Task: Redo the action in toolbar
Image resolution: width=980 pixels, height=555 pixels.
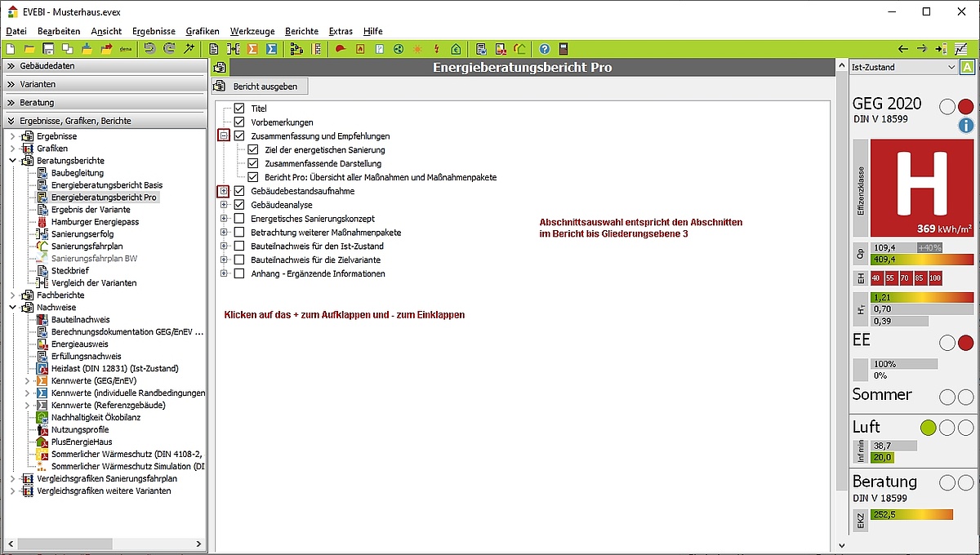Action: point(169,49)
